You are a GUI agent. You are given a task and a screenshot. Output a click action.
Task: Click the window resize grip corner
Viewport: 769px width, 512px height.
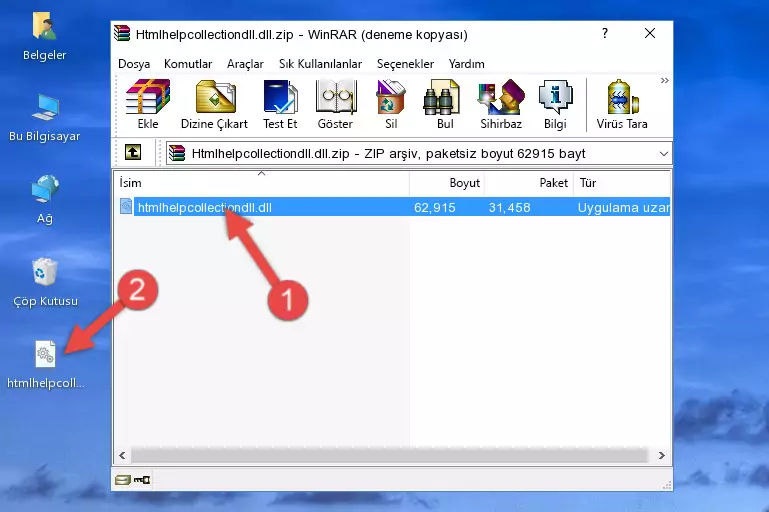click(x=666, y=486)
